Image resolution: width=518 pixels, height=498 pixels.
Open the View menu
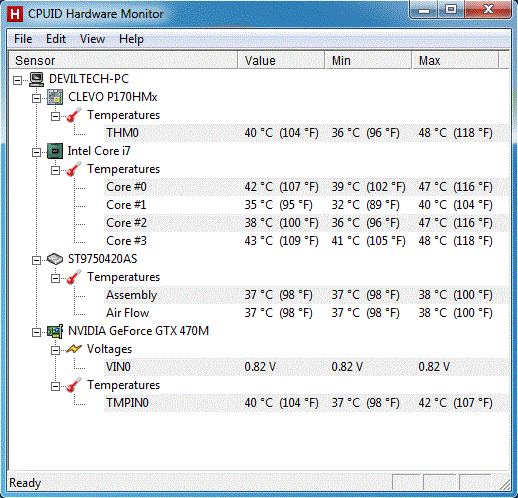(x=92, y=39)
